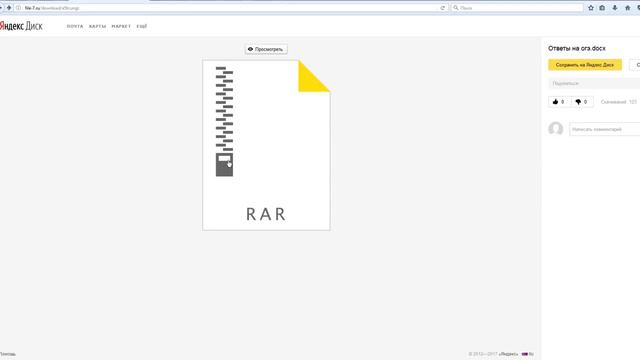
Task: Open Карты in the top navigation
Action: [97, 26]
